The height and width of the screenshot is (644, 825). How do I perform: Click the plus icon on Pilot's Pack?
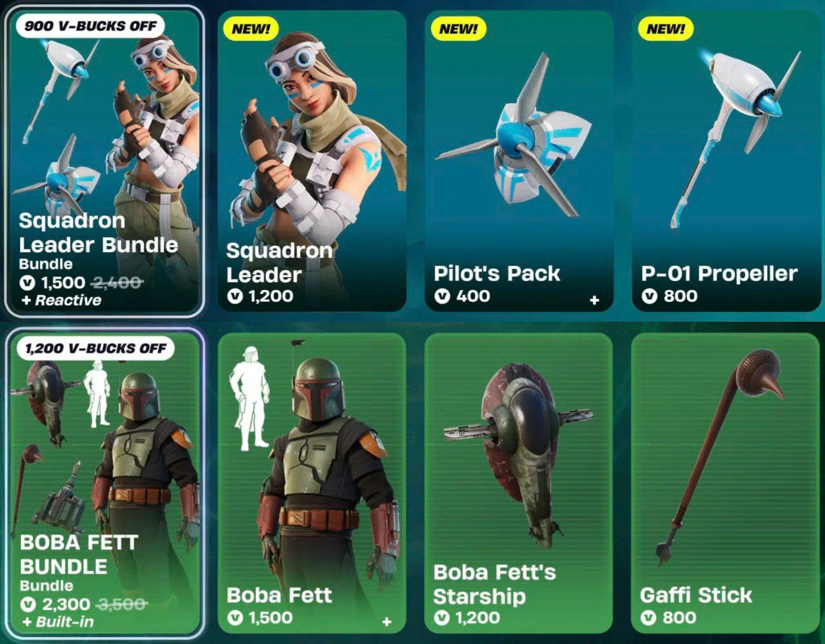(594, 300)
